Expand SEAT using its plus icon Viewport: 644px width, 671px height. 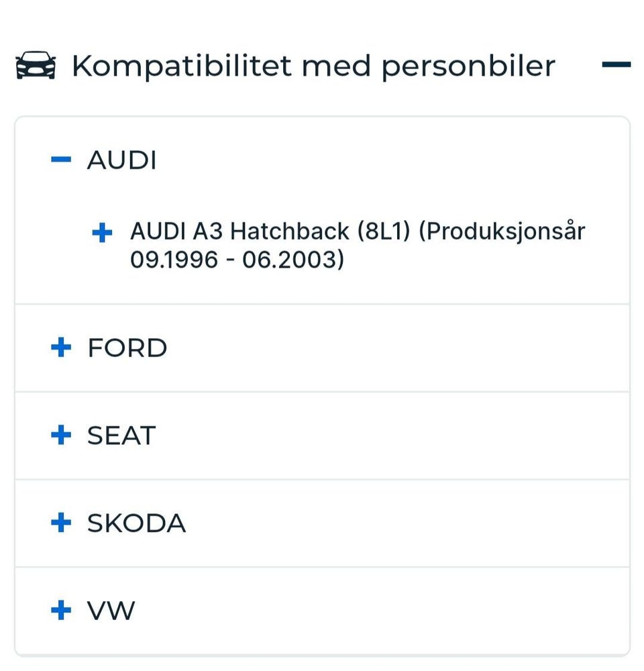(x=60, y=435)
